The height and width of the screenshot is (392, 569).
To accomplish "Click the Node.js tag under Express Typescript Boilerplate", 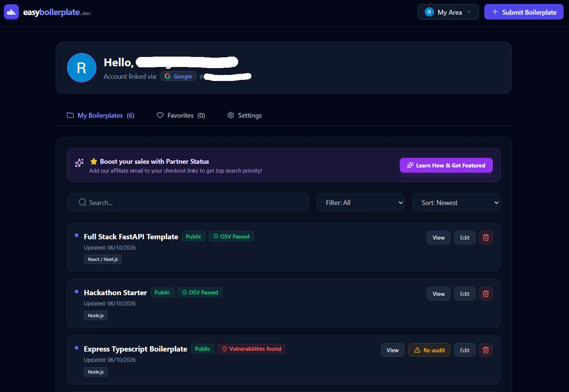I will pyautogui.click(x=96, y=372).
